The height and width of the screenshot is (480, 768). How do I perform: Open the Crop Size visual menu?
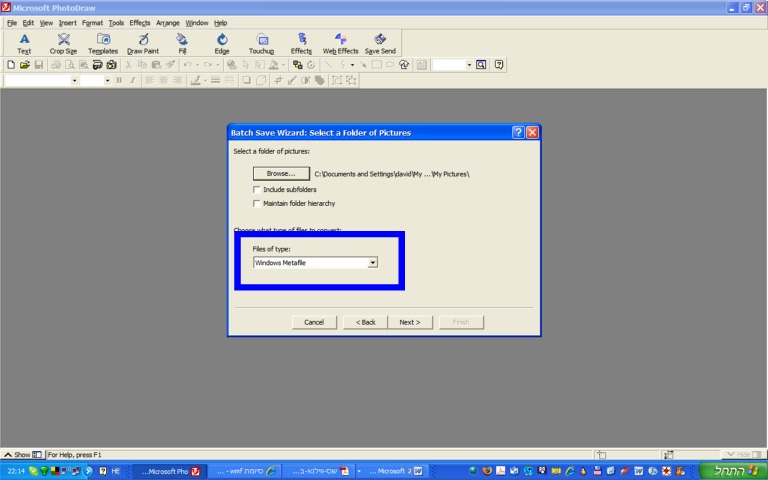63,43
